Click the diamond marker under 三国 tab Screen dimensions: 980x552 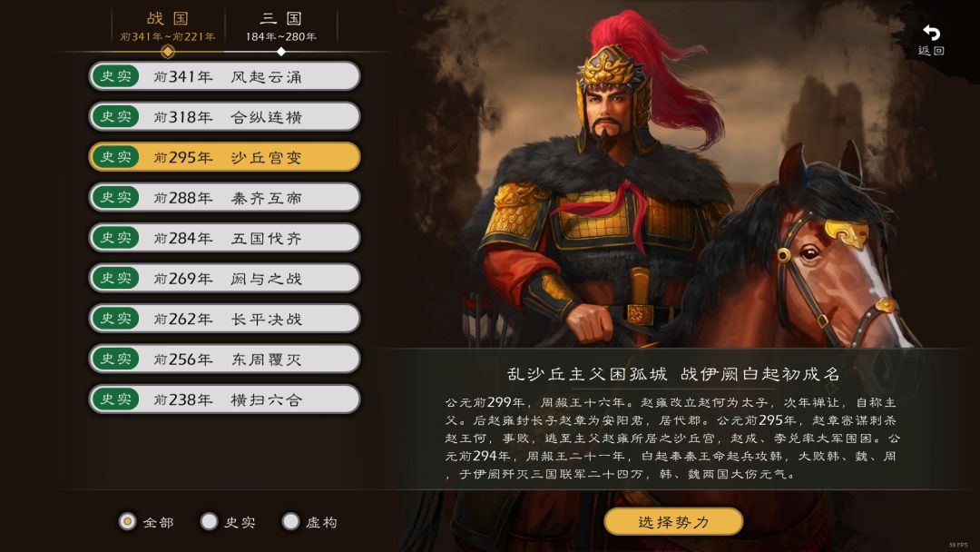pos(280,51)
